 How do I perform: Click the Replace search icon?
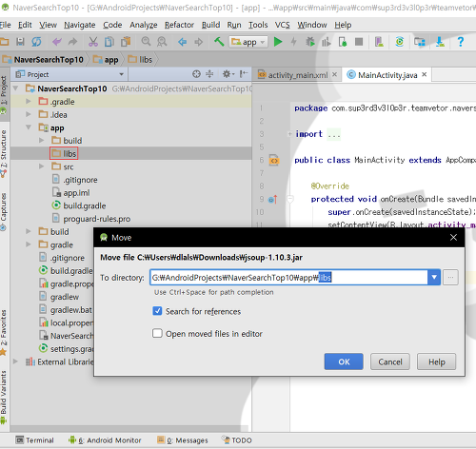tap(162, 42)
